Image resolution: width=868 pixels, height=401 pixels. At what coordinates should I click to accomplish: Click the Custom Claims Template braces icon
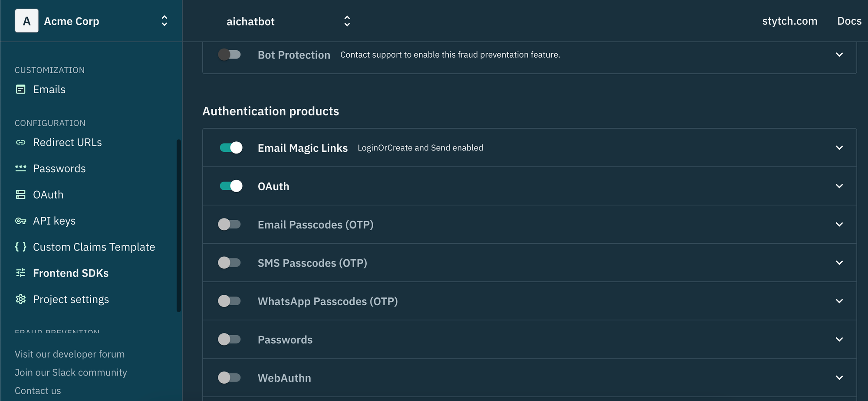tap(20, 247)
